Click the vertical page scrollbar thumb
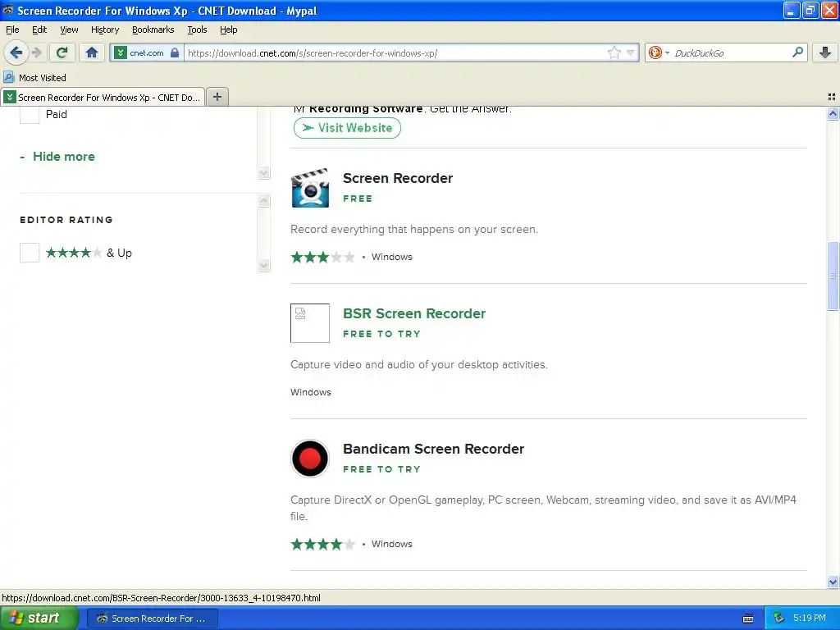840x630 pixels. (x=833, y=276)
